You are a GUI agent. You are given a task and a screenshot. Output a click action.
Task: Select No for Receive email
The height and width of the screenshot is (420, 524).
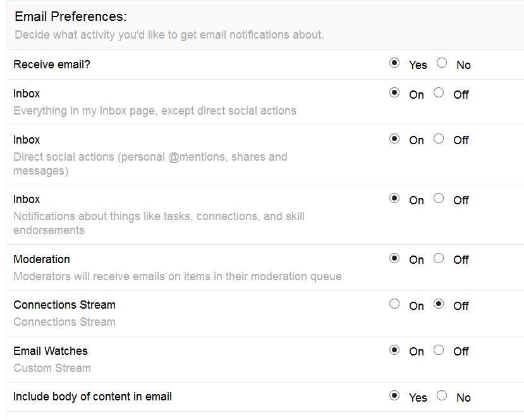pos(442,63)
